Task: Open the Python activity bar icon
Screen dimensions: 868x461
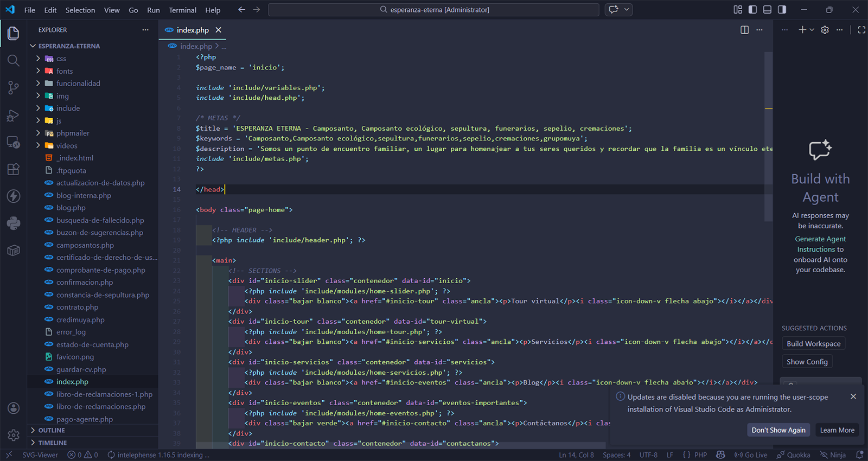Action: [14, 223]
